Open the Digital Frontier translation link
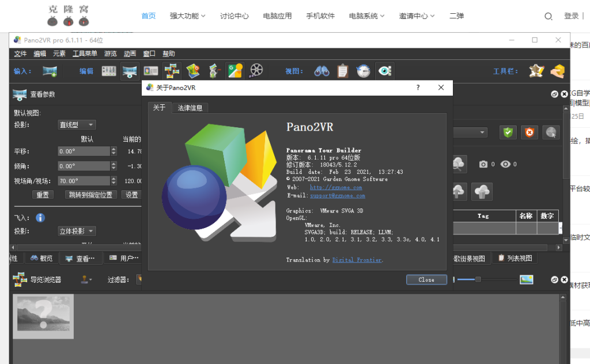Screen dimensions: 590x364 click(x=357, y=260)
